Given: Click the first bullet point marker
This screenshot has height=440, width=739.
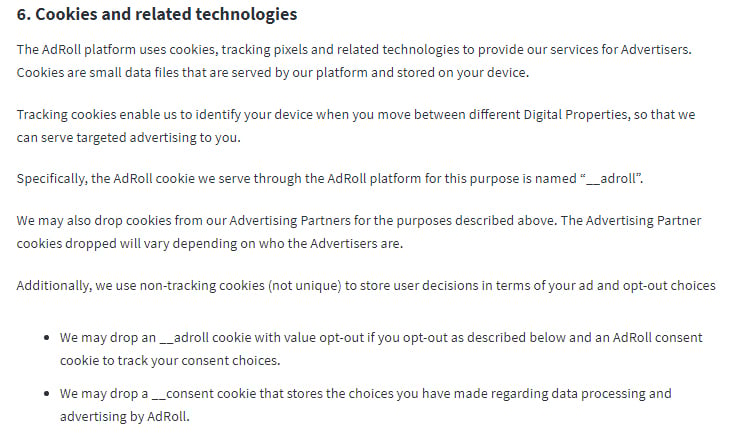Looking at the screenshot, I should [x=46, y=338].
